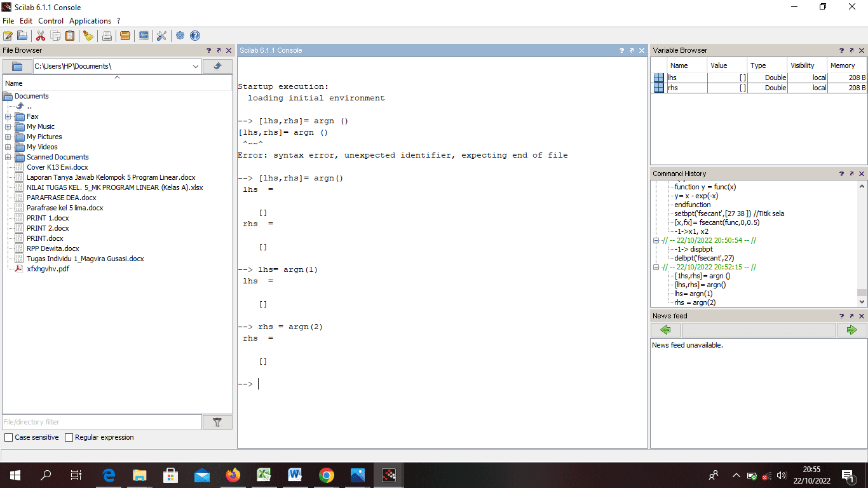This screenshot has width=868, height=488.
Task: Expand the My Videos folder
Action: click(x=8, y=147)
